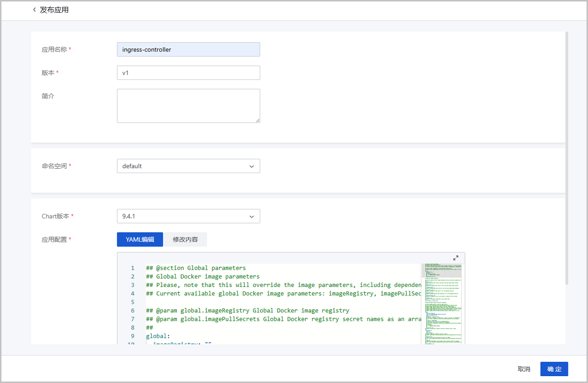The image size is (588, 383).
Task: Click the 应用配置 label
Action: click(54, 239)
